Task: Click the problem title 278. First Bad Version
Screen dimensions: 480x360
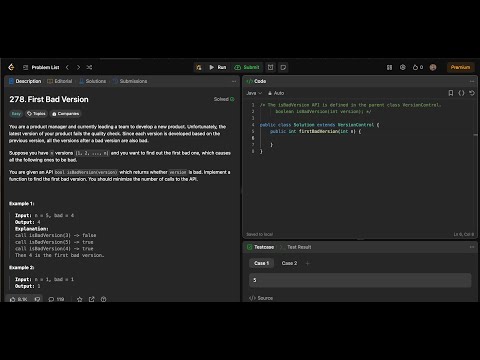Action: point(49,99)
